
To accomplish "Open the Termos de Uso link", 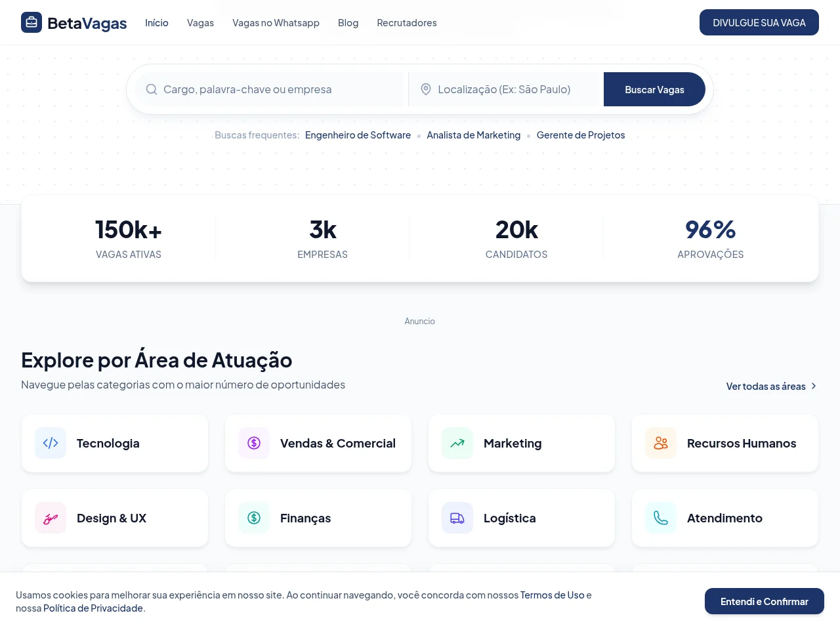I will pos(553,595).
